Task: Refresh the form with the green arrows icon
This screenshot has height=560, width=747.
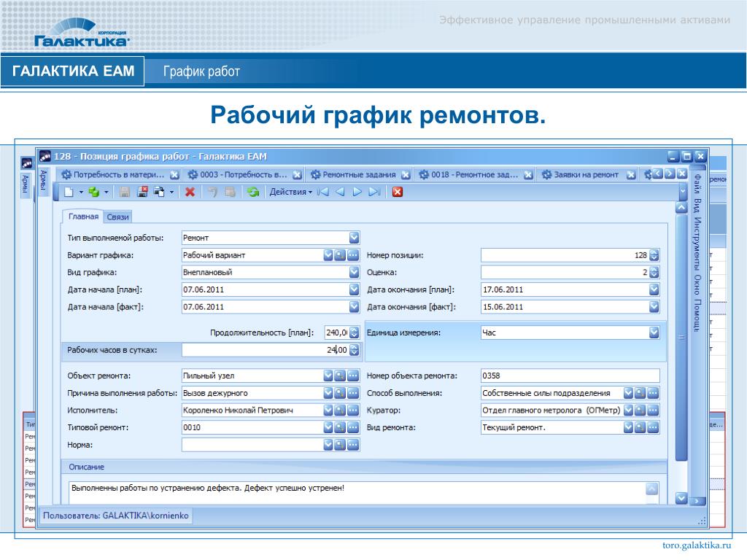Action: coord(253,192)
